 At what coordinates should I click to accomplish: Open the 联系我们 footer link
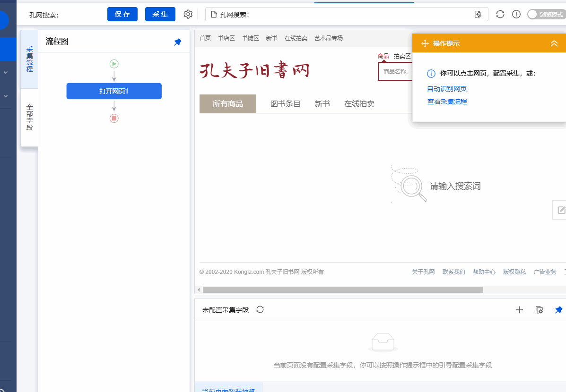(x=454, y=272)
